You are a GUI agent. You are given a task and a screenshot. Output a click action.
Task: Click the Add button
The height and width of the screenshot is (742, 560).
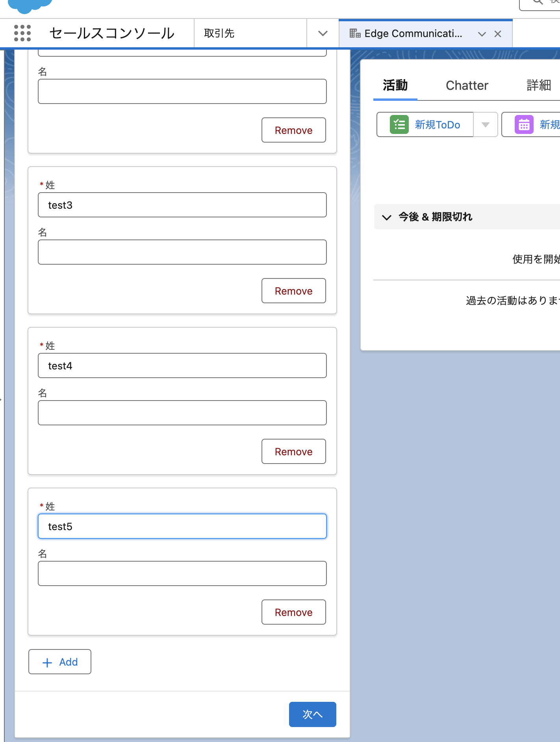(x=60, y=662)
